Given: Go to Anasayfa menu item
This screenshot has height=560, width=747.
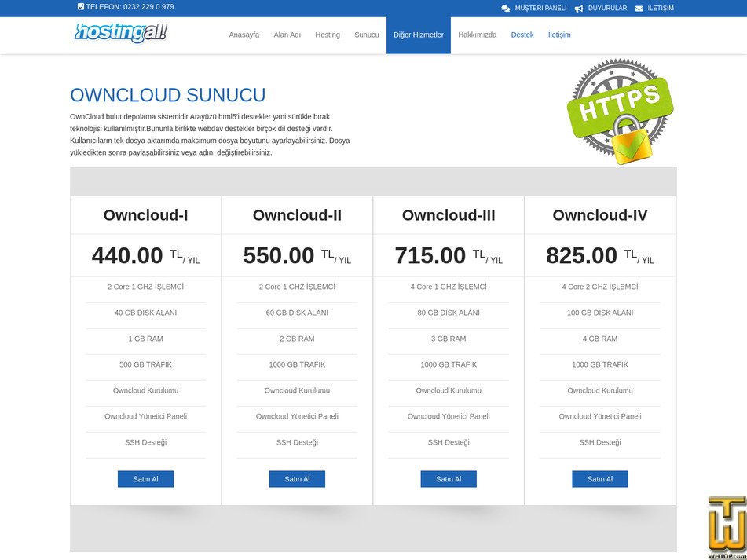Looking at the screenshot, I should [x=244, y=35].
